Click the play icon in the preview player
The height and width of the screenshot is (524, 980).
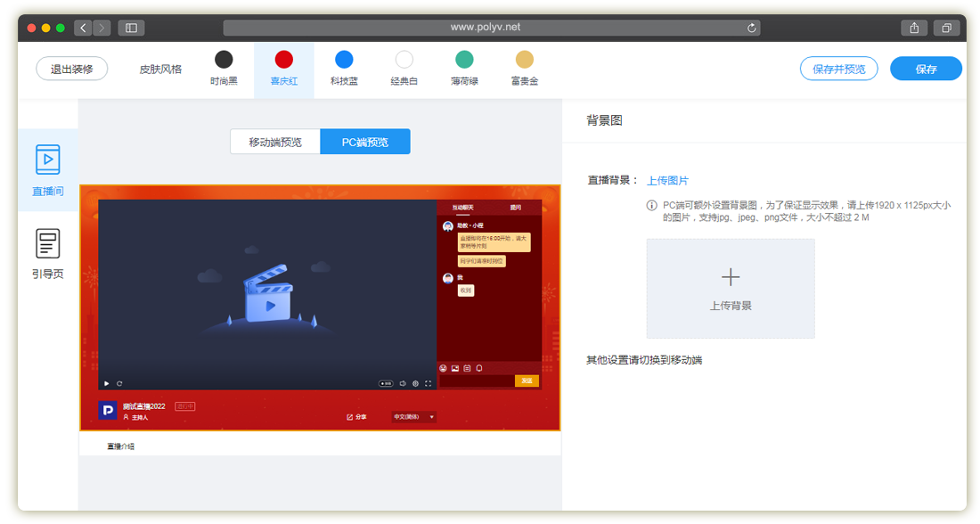(107, 383)
